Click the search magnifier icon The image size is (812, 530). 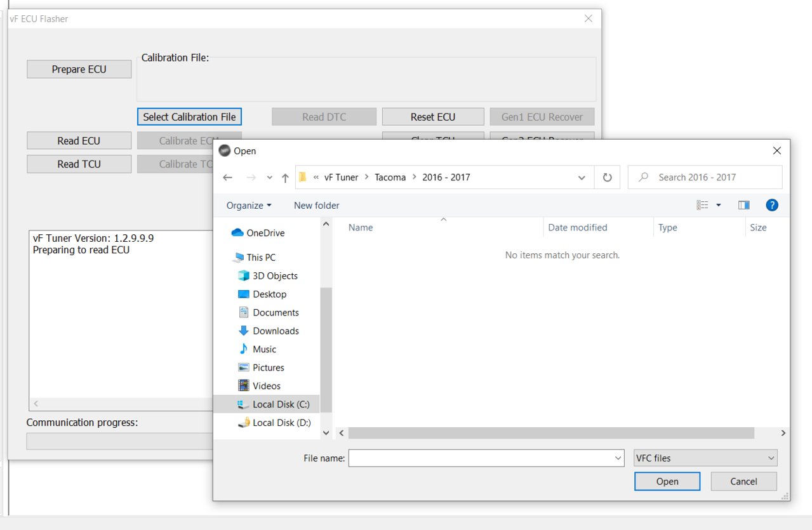click(644, 178)
